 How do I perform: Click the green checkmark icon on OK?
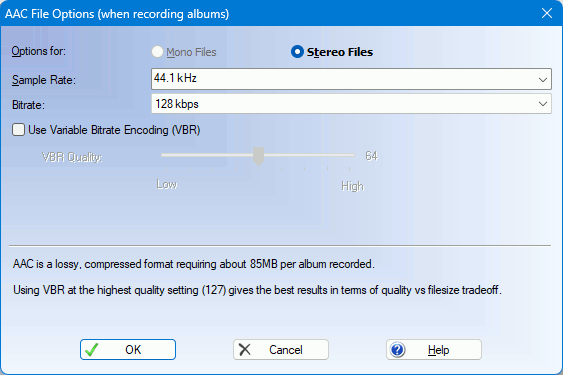pos(92,349)
